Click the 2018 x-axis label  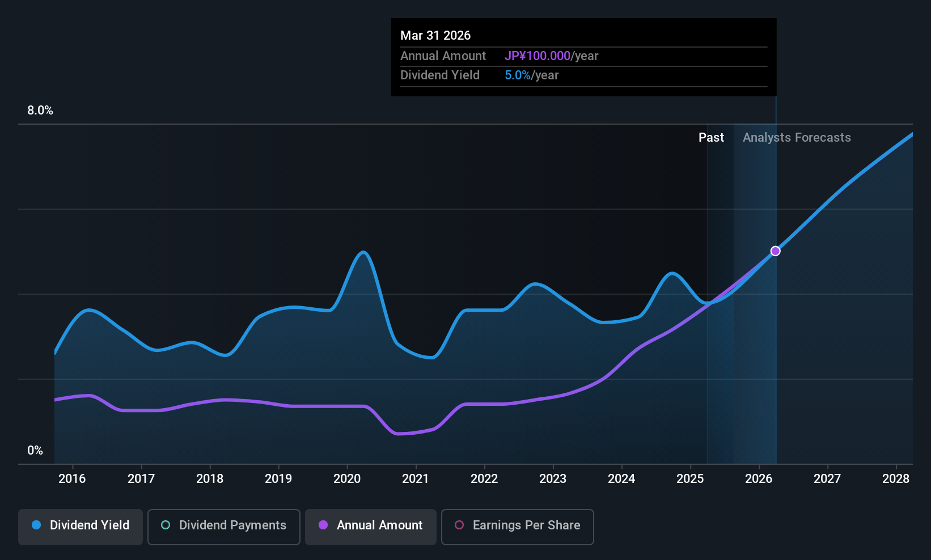click(x=210, y=479)
